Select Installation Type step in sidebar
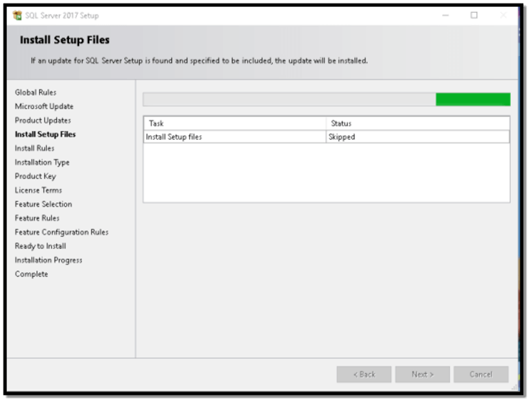The width and height of the screenshot is (532, 404). coord(42,162)
